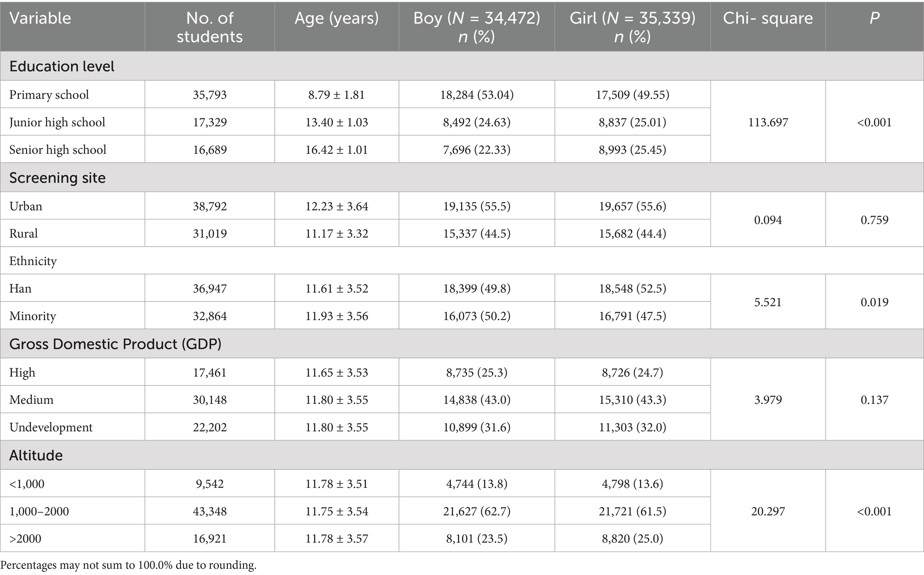Click the "Undevelopment" row label
This screenshot has height=575, width=924.
51,427
